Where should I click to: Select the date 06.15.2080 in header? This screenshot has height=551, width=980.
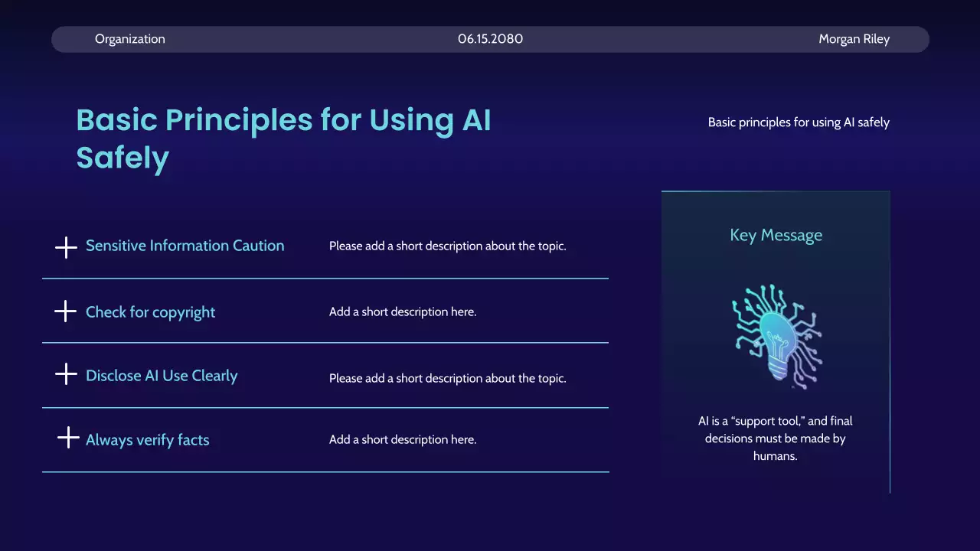tap(490, 39)
